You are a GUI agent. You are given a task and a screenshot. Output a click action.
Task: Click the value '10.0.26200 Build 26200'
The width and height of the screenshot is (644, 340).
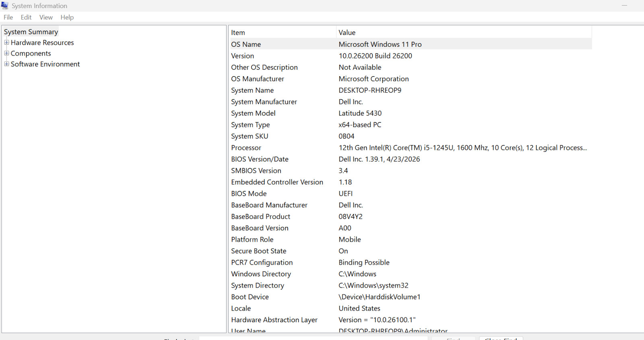pos(375,56)
